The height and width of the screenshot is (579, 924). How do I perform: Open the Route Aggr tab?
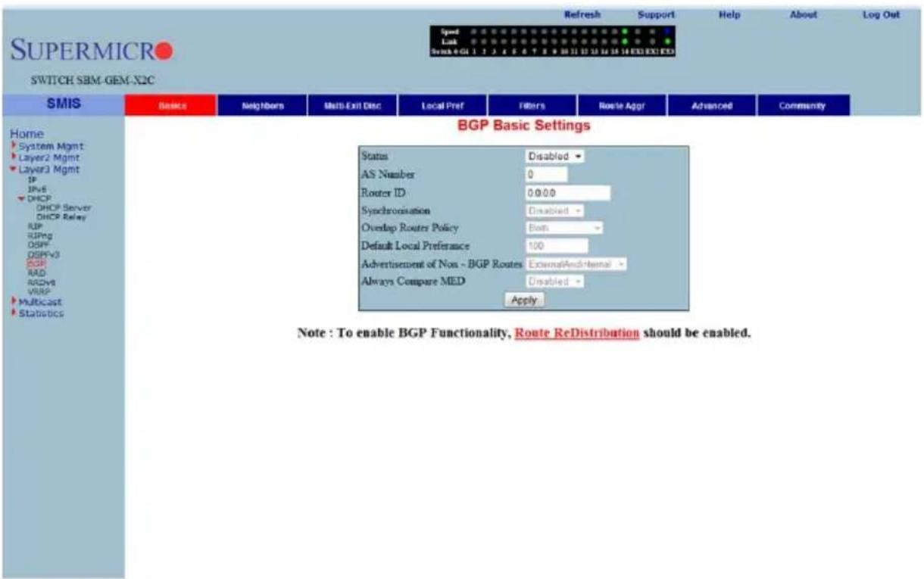622,107
